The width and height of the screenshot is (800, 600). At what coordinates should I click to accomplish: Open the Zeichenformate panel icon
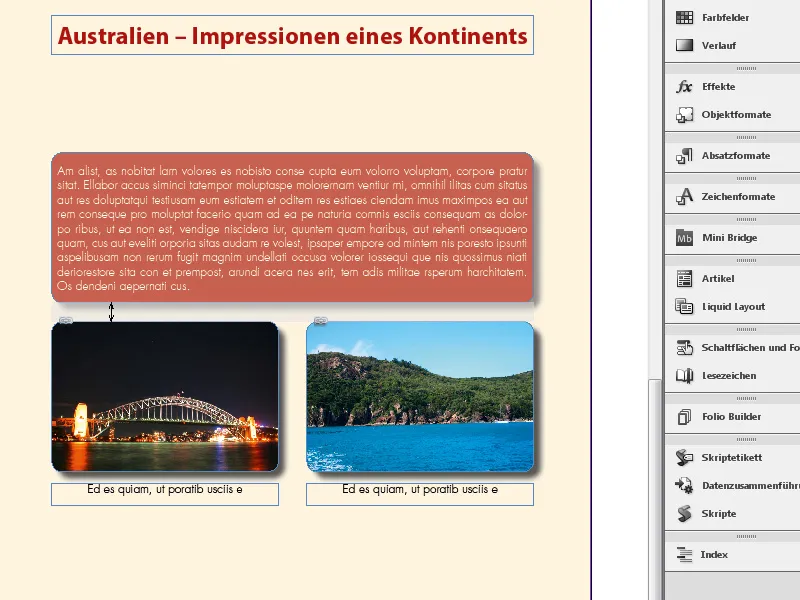pyautogui.click(x=684, y=196)
